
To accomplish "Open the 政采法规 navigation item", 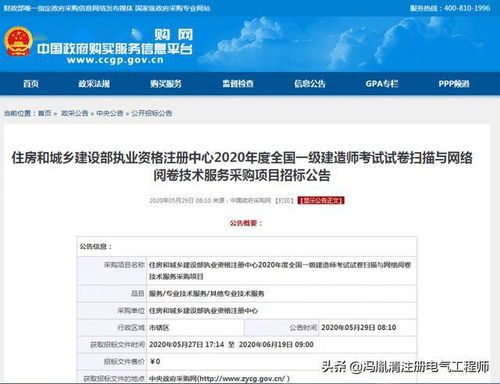I will tap(94, 84).
